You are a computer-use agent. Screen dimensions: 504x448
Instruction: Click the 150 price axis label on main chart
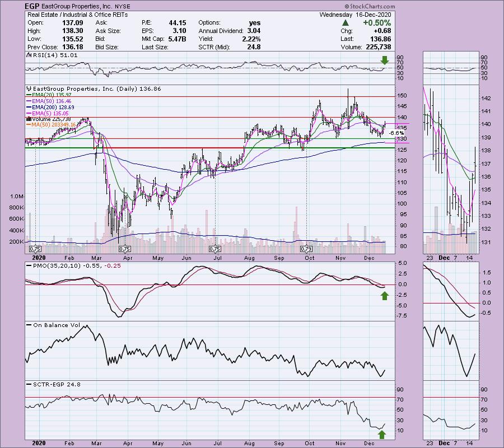[403, 95]
